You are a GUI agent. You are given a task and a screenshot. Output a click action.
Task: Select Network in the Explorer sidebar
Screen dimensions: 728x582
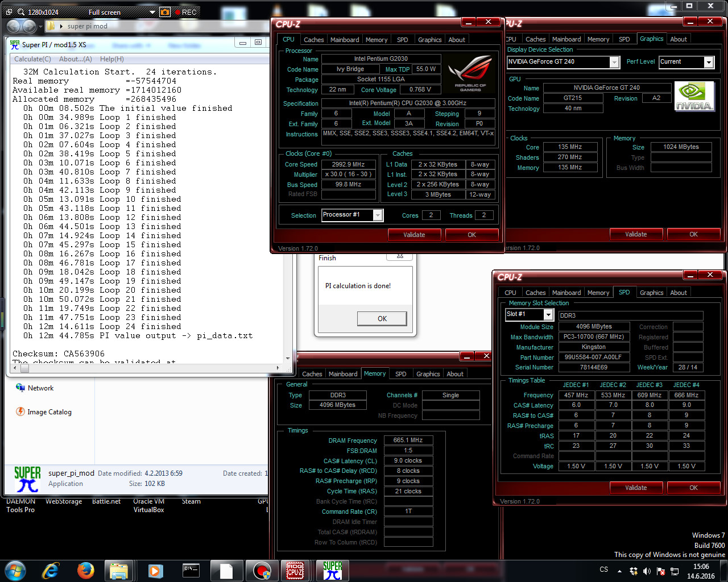click(x=35, y=388)
